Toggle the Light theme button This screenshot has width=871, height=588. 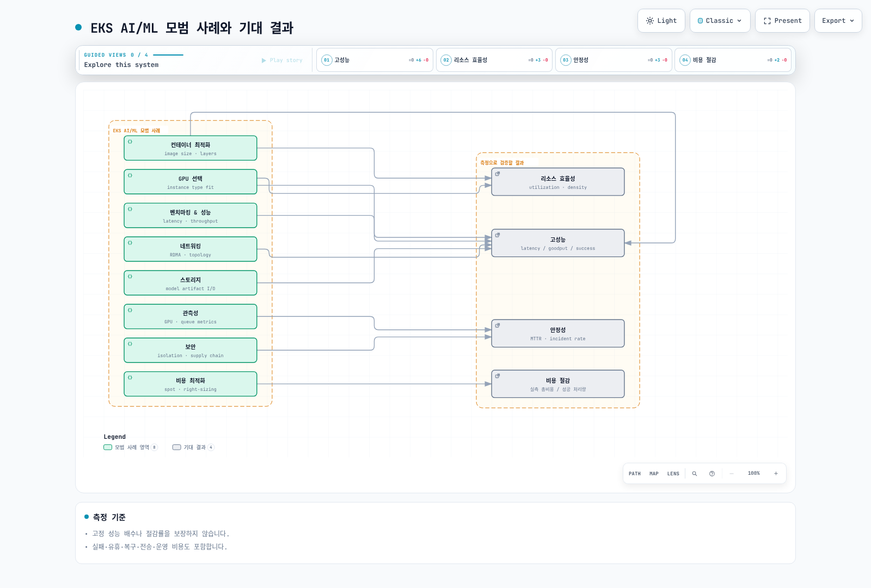[x=661, y=21]
